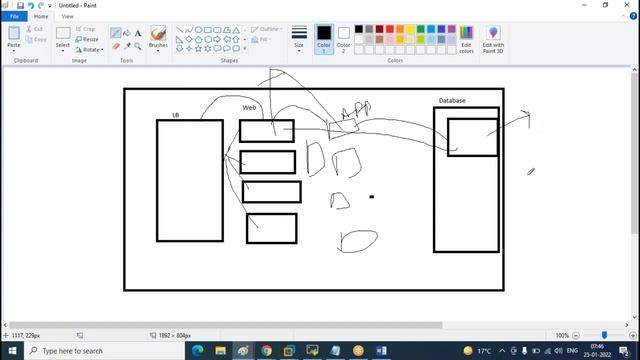Activate Color 2 background selection
Screen dimensions: 640x360
(344, 39)
